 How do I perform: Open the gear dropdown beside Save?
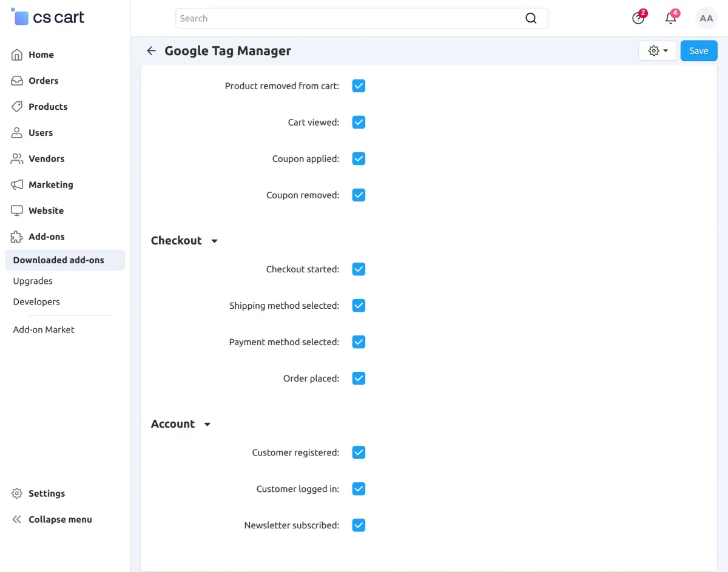tap(658, 51)
